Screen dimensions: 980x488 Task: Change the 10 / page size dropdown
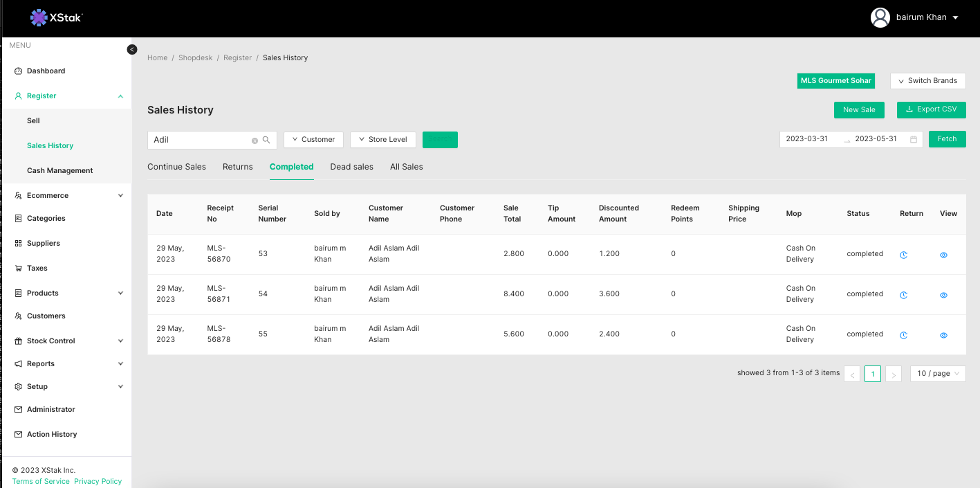tap(938, 374)
